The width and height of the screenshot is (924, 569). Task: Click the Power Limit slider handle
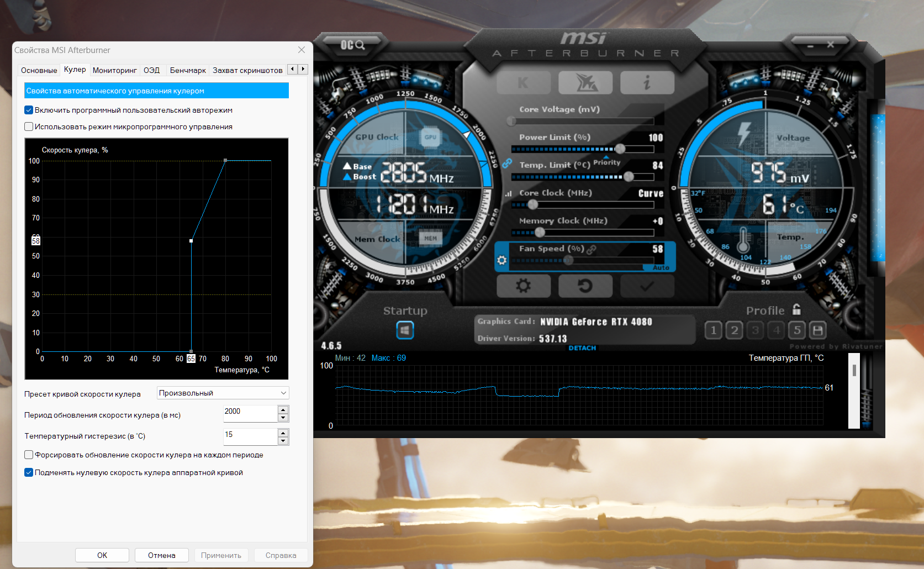pos(620,149)
